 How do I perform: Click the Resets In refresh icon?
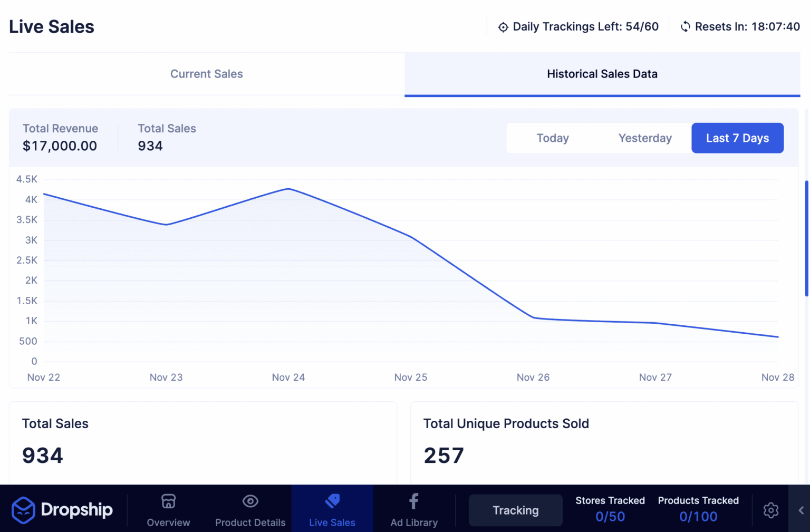click(x=685, y=27)
